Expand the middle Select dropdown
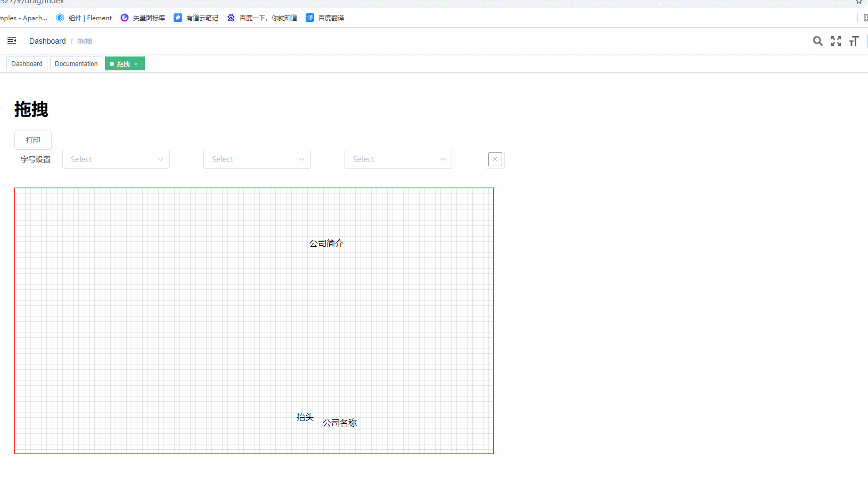868x494 pixels. pos(257,159)
